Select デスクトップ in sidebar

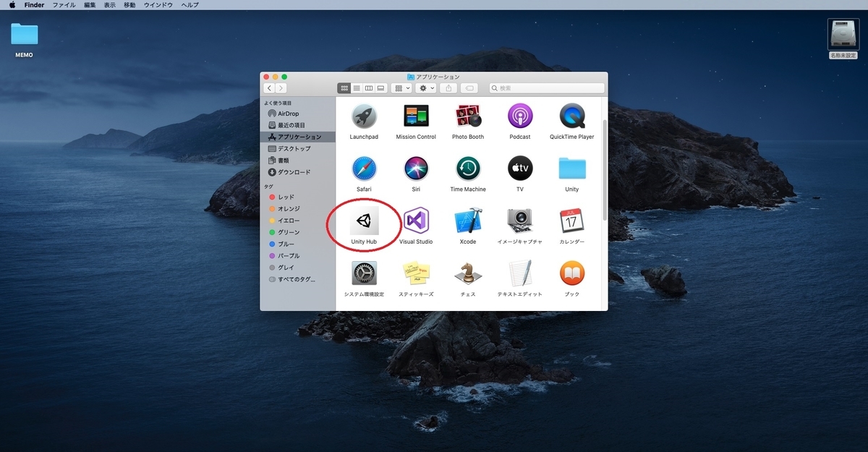298,148
